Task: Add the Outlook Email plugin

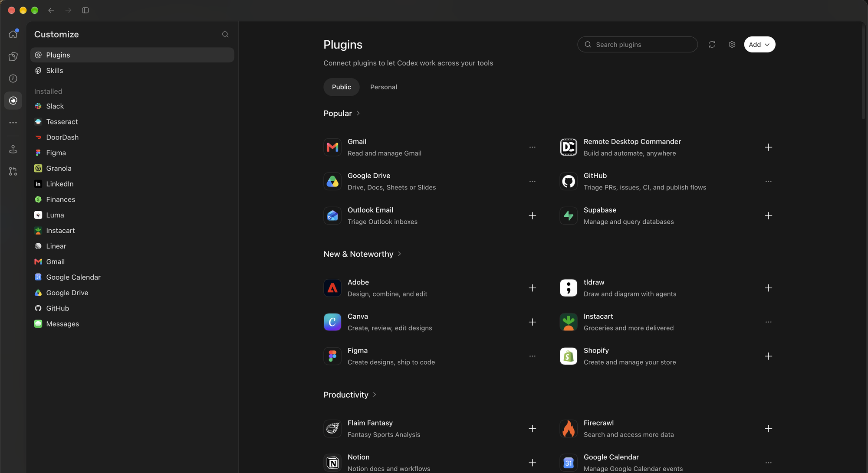Action: click(x=532, y=216)
